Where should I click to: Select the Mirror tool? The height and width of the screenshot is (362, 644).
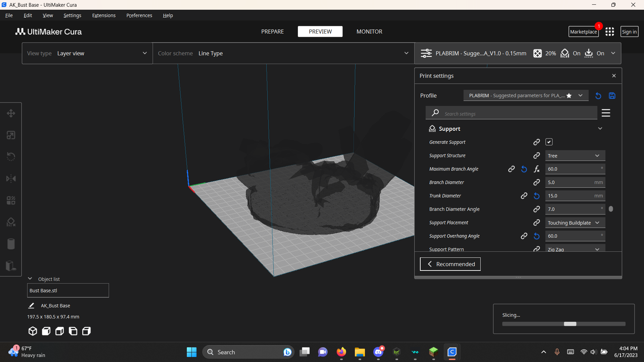tap(11, 179)
